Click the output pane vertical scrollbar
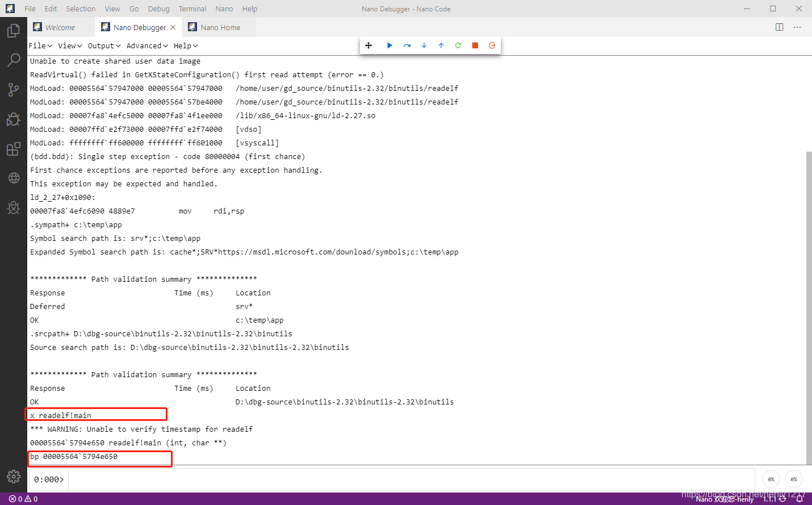Image resolution: width=812 pixels, height=505 pixels. (809, 308)
